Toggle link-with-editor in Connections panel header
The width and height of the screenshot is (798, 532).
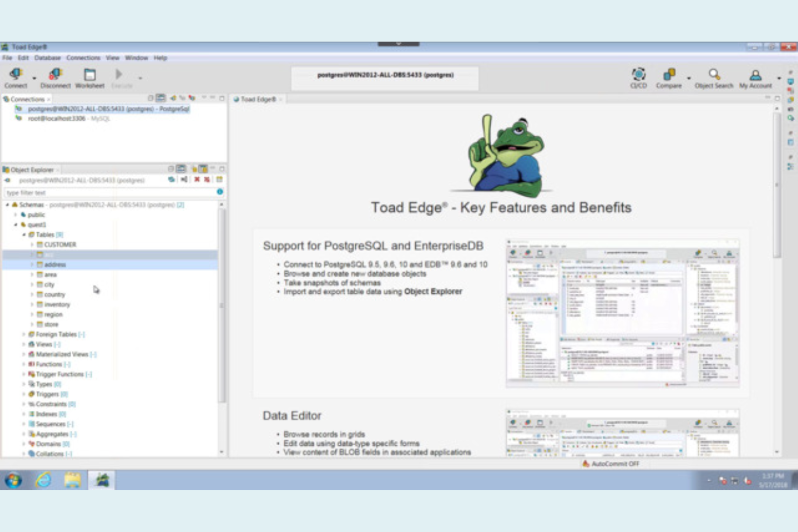pyautogui.click(x=161, y=98)
